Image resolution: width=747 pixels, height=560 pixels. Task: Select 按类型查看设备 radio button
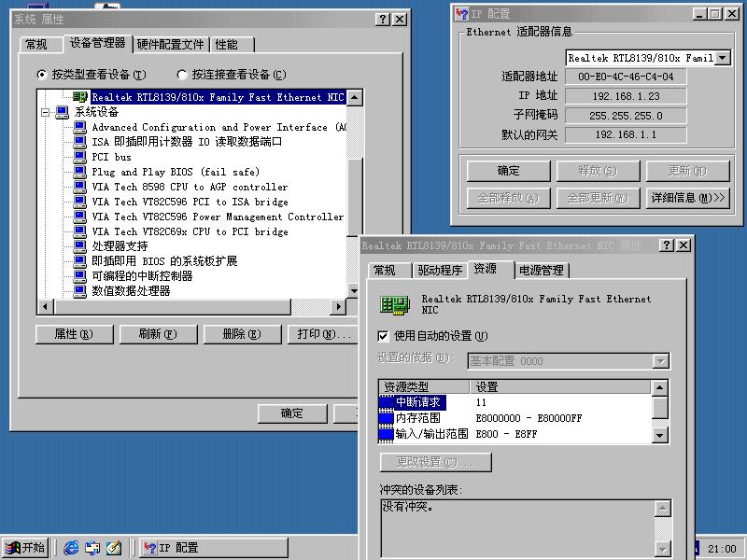tap(41, 75)
